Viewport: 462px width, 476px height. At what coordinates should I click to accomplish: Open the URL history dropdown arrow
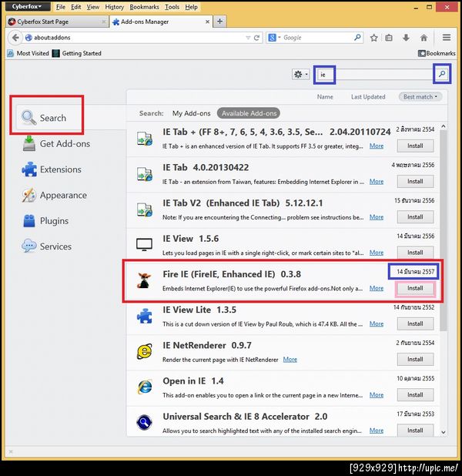(248, 38)
